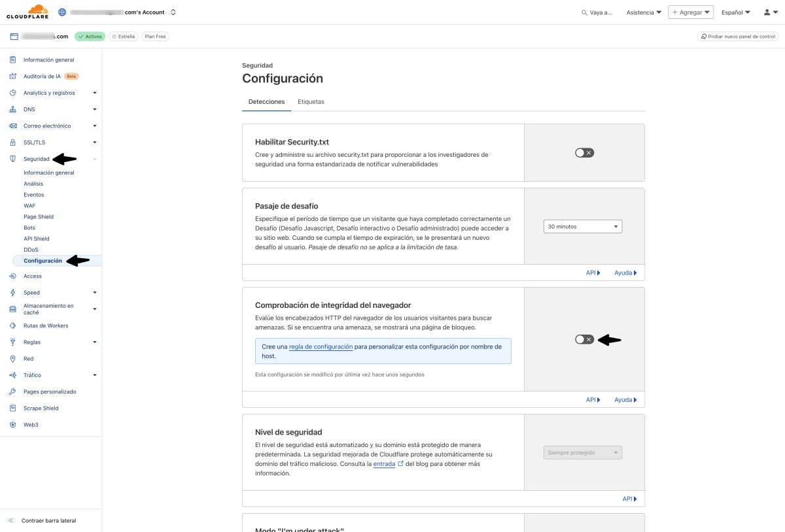Viewport: 785px width, 532px height.
Task: Open the WAF section
Action: pyautogui.click(x=29, y=206)
